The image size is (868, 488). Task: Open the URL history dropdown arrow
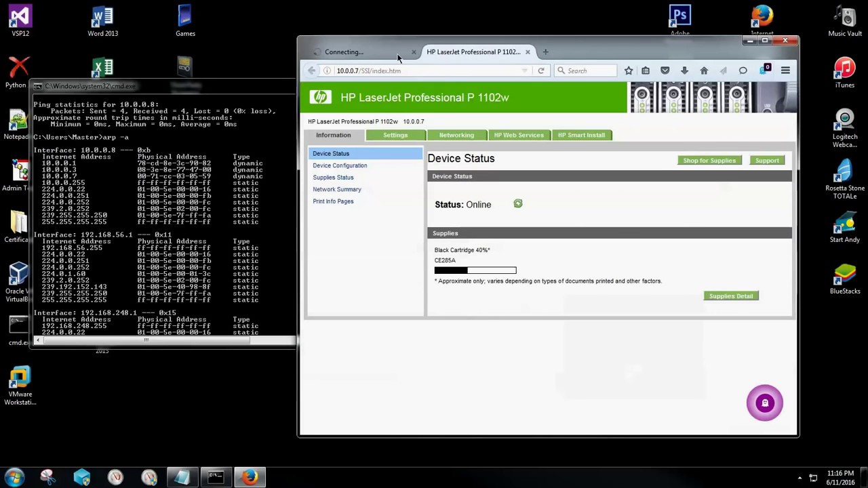point(524,70)
